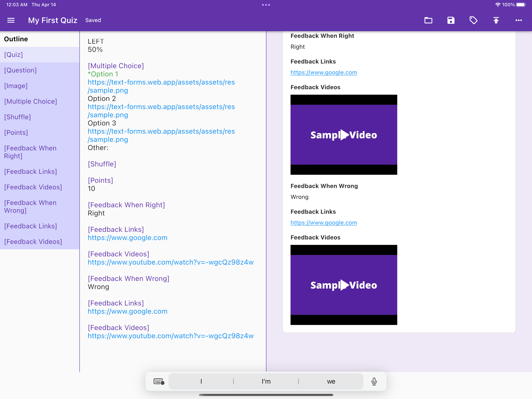Click the Saved status label
The image size is (532, 399).
pos(93,20)
